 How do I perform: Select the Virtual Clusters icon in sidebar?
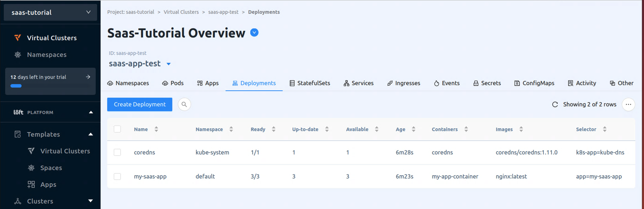coord(17,37)
